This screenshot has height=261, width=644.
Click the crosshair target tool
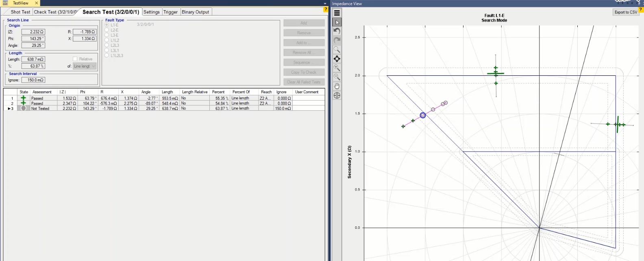coord(337,96)
